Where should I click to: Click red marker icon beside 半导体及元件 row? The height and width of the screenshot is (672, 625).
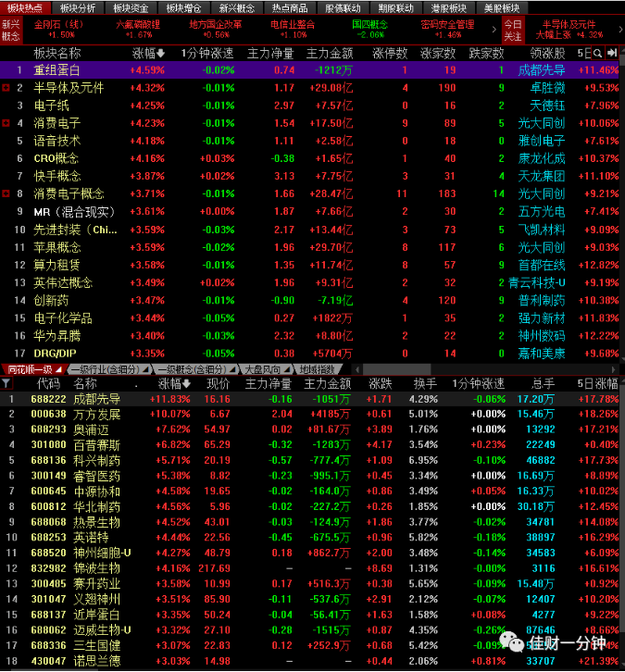point(6,88)
